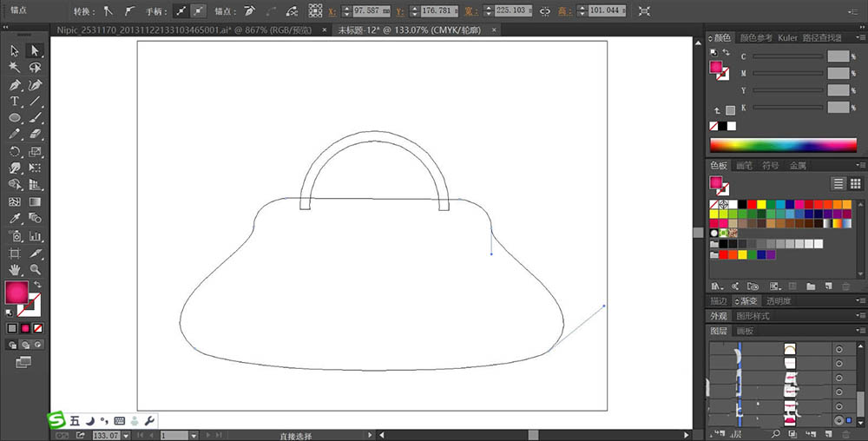Toggle constrain width and height proportions
Image resolution: width=868 pixels, height=441 pixels.
(x=545, y=11)
